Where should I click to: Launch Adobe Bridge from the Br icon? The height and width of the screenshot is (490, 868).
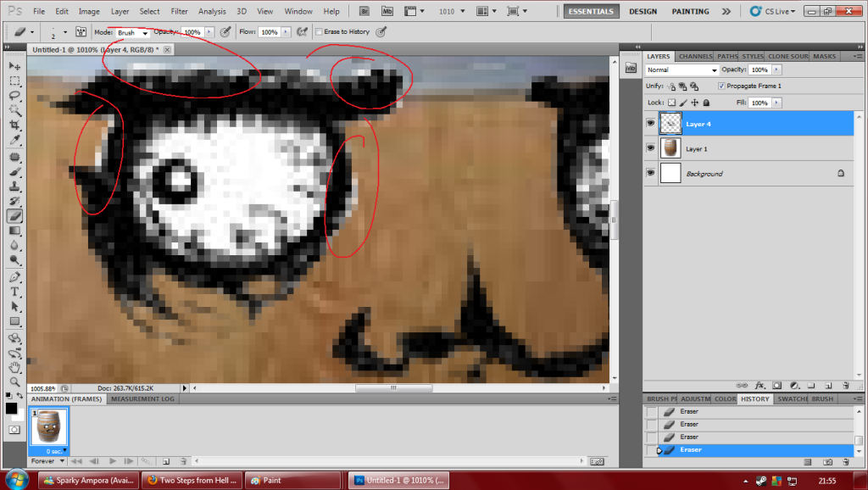tap(364, 11)
